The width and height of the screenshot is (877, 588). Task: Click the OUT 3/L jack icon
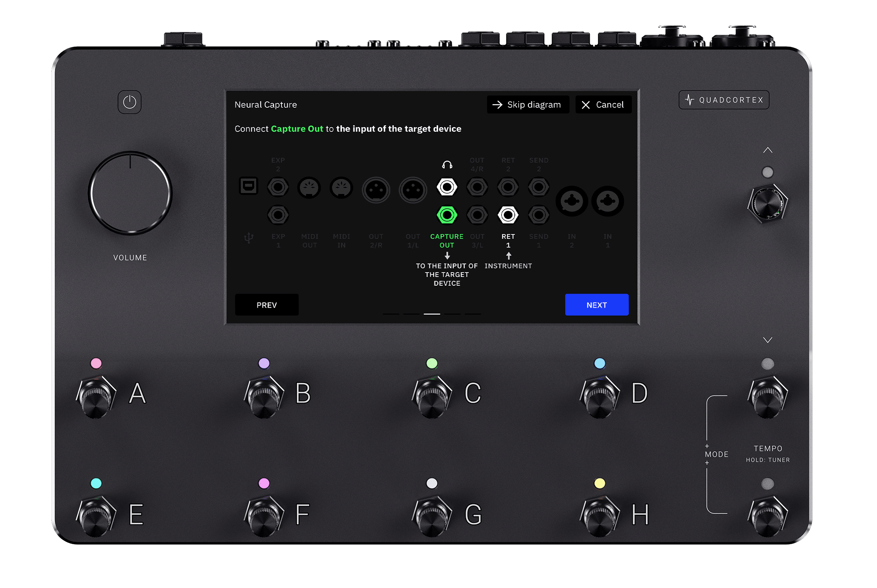[477, 215]
